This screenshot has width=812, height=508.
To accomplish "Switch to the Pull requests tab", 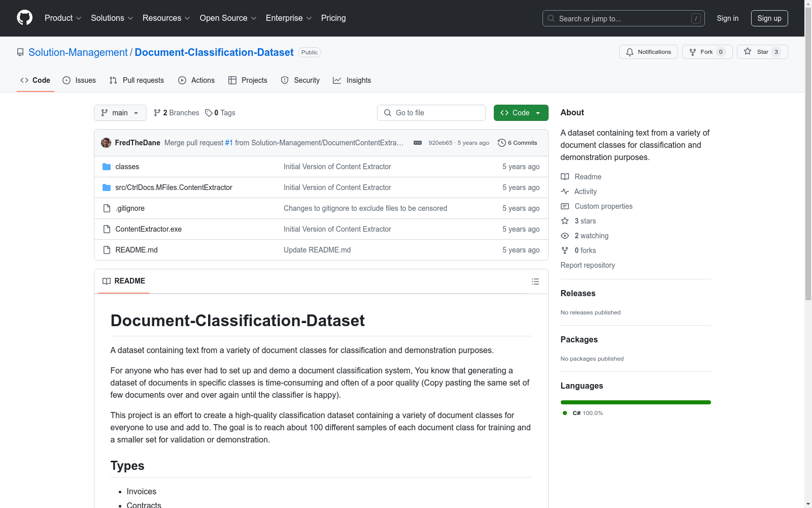I will click(137, 80).
